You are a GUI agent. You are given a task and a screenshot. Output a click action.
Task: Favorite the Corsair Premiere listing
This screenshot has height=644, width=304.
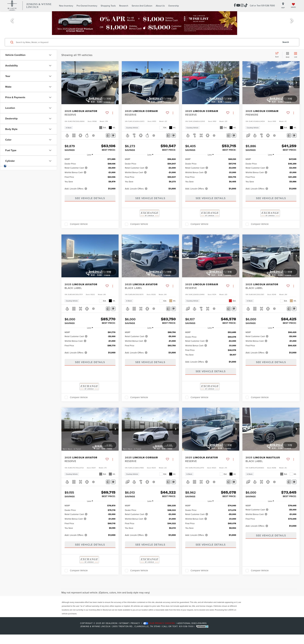288,113
